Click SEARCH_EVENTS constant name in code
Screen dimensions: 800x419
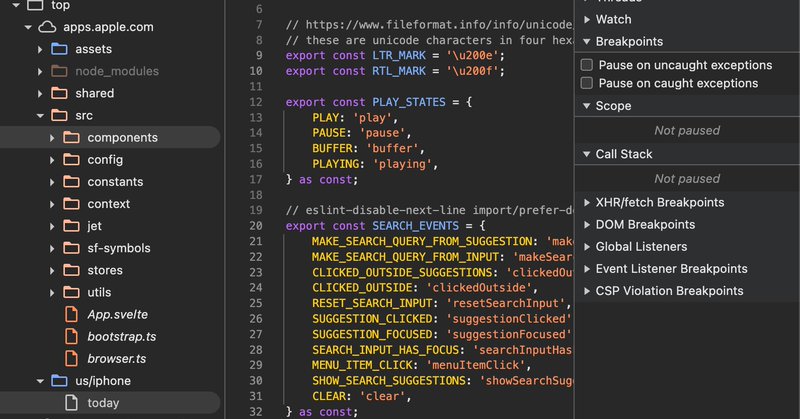pos(415,226)
